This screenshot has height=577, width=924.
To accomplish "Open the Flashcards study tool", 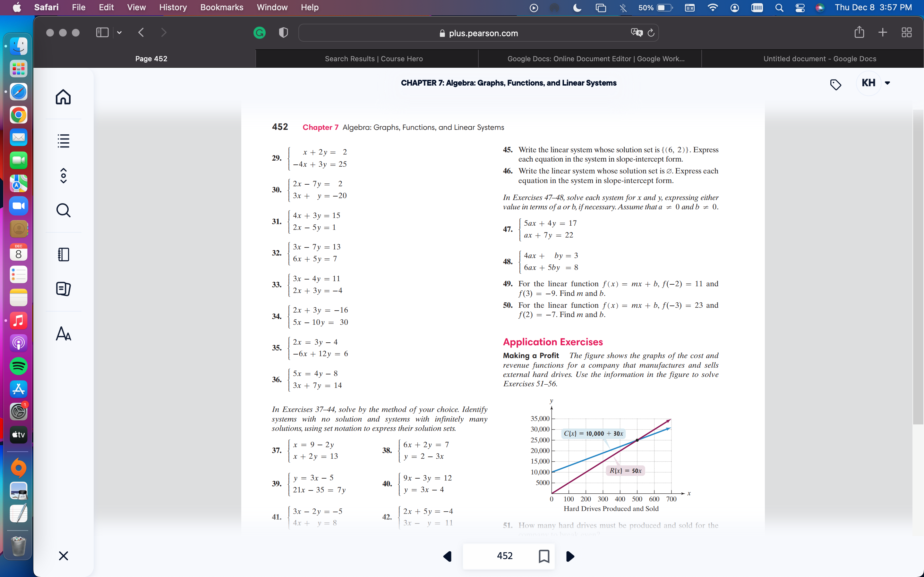I will (x=64, y=289).
